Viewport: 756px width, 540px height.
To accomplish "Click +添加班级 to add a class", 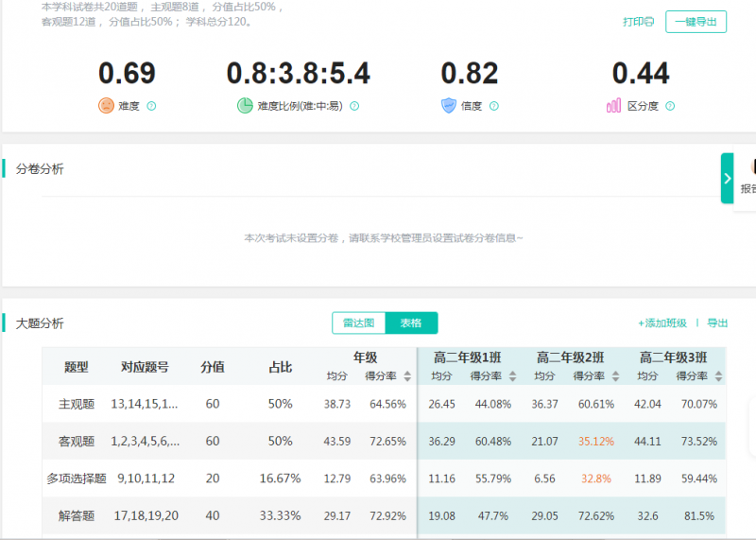I will point(662,323).
